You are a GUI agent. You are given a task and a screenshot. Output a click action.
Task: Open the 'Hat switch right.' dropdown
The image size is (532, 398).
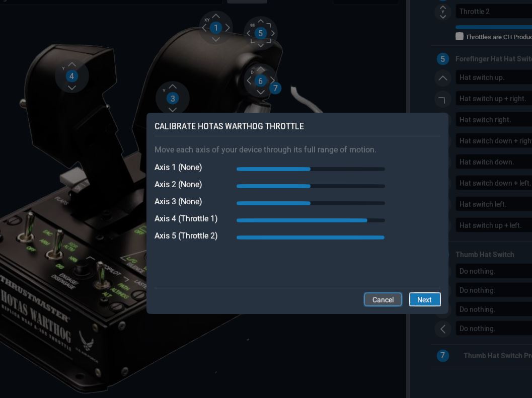[494, 119]
